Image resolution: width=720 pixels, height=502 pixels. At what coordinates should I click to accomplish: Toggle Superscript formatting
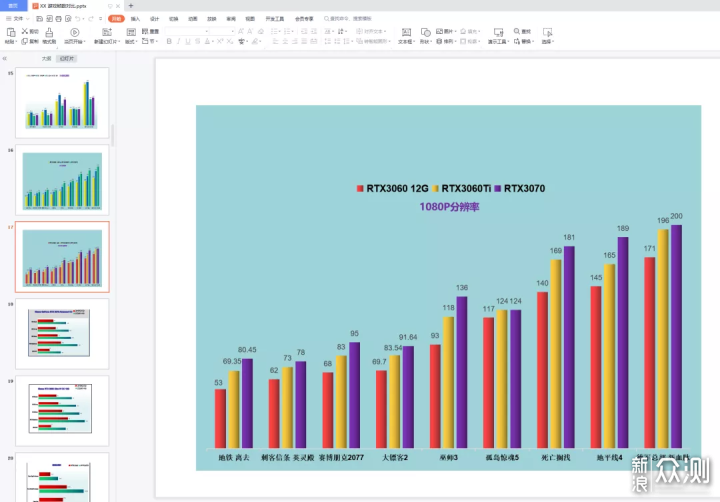coord(220,41)
